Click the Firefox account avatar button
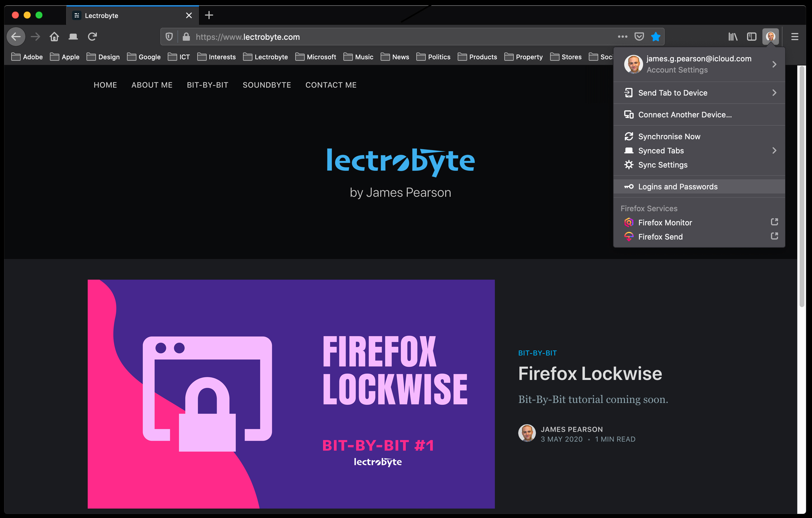Screen dimensions: 812x518 [x=771, y=37]
